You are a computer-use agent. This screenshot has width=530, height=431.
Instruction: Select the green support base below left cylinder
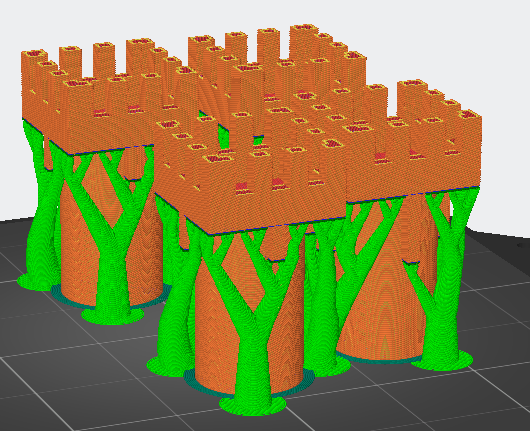click(x=113, y=315)
